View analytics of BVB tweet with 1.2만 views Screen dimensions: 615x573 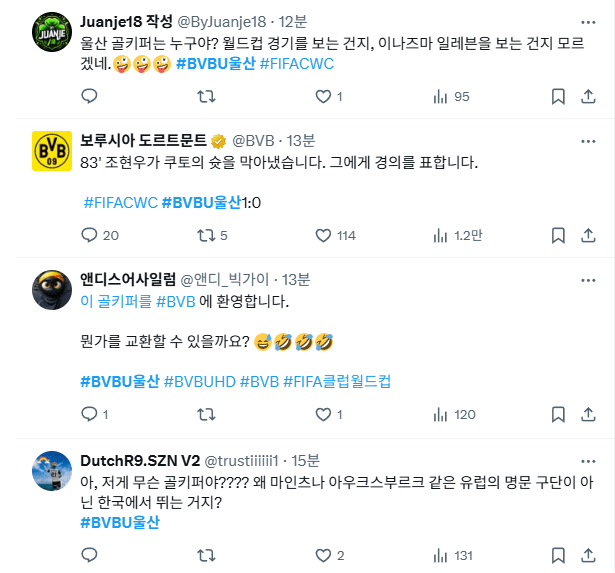[x=458, y=235]
